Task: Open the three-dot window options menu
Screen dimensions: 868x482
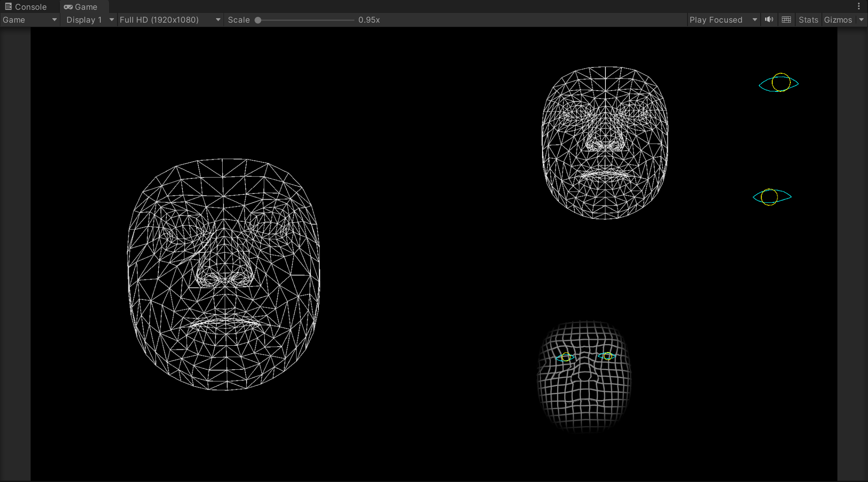Action: (x=859, y=6)
